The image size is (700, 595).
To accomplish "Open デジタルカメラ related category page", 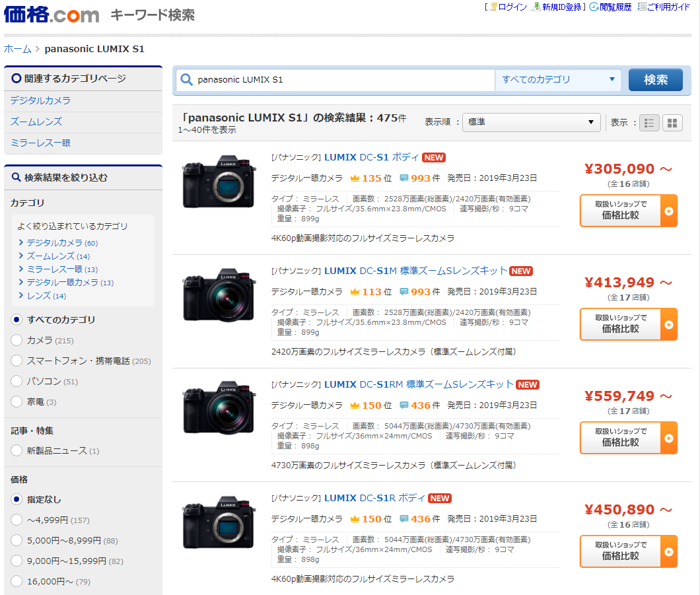I will (x=40, y=101).
